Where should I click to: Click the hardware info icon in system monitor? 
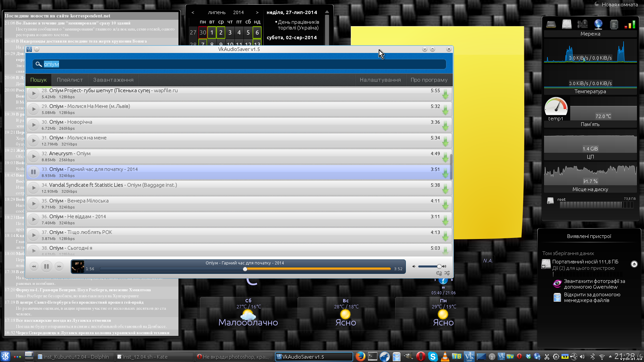[583, 24]
